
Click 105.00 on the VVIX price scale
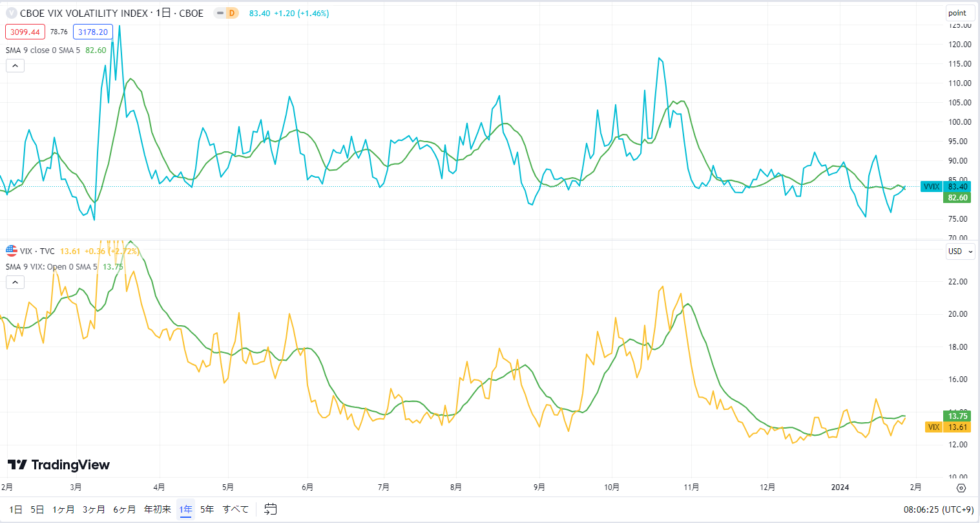(960, 103)
